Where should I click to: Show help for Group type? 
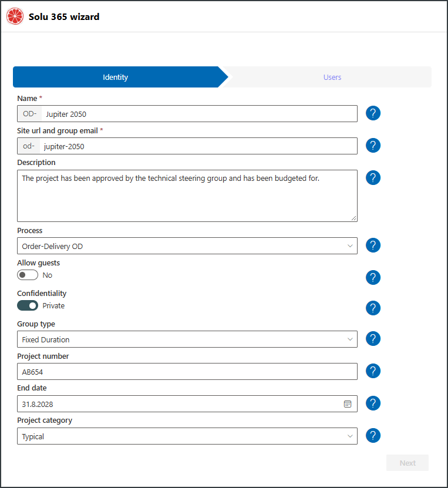coord(373,339)
